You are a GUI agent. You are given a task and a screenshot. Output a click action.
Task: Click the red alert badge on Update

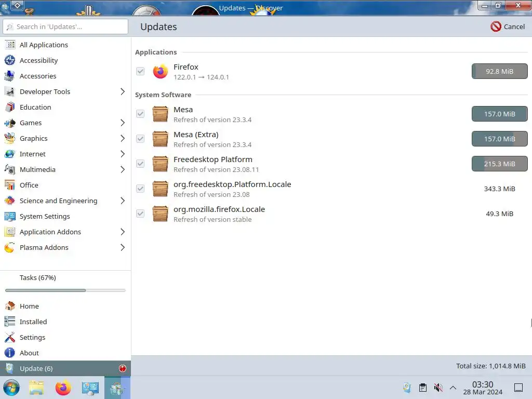click(x=123, y=368)
